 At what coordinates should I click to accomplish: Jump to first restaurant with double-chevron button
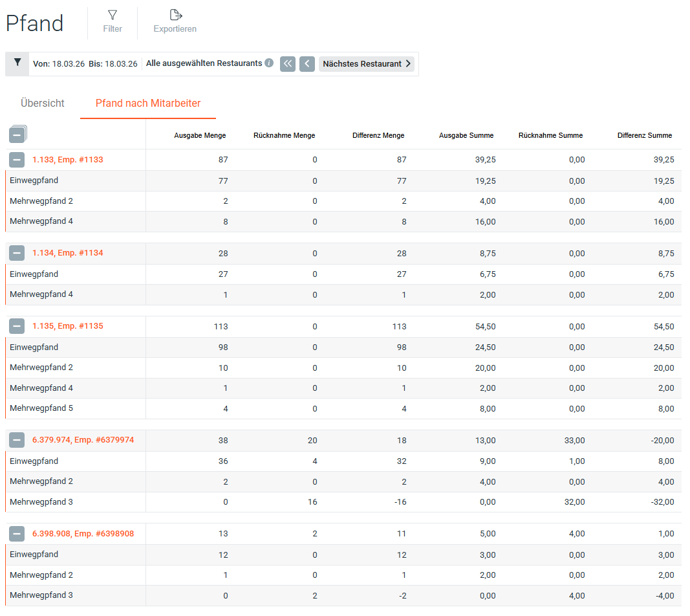coord(288,64)
